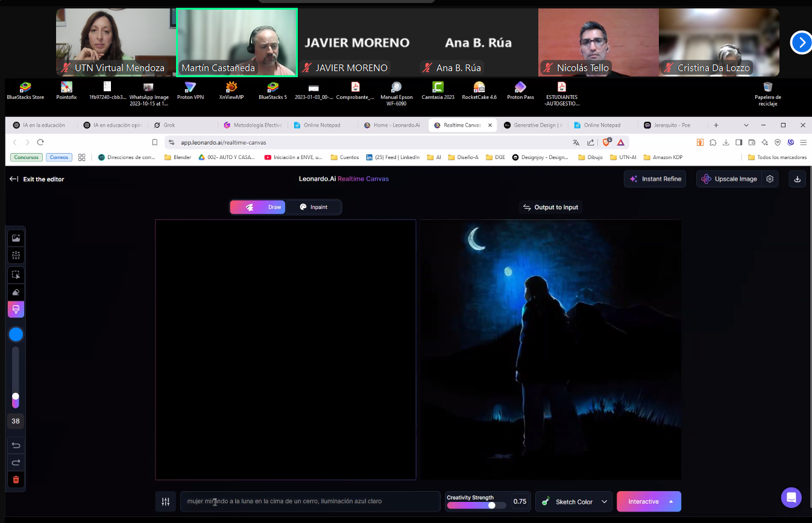Clear canvas with red trash icon
This screenshot has height=523, width=812.
tap(16, 480)
